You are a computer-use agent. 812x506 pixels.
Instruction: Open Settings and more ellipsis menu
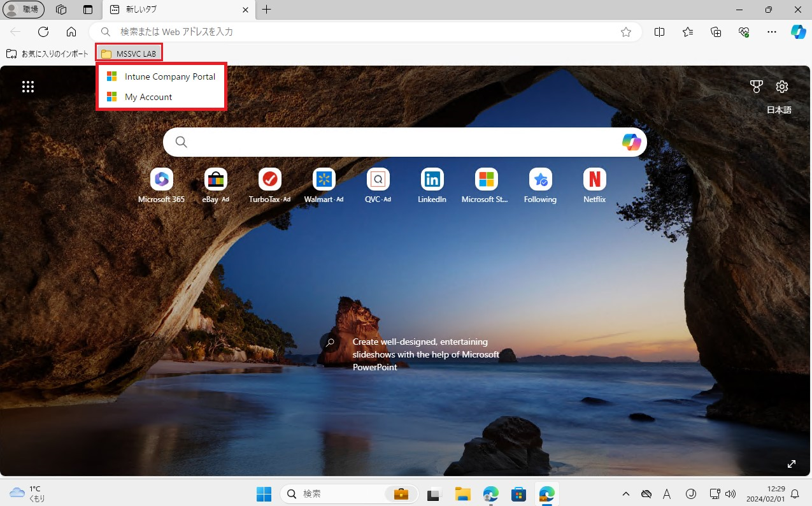tap(772, 32)
